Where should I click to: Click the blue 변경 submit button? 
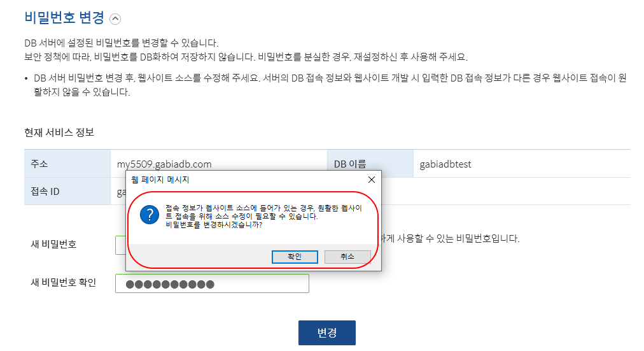point(327,333)
